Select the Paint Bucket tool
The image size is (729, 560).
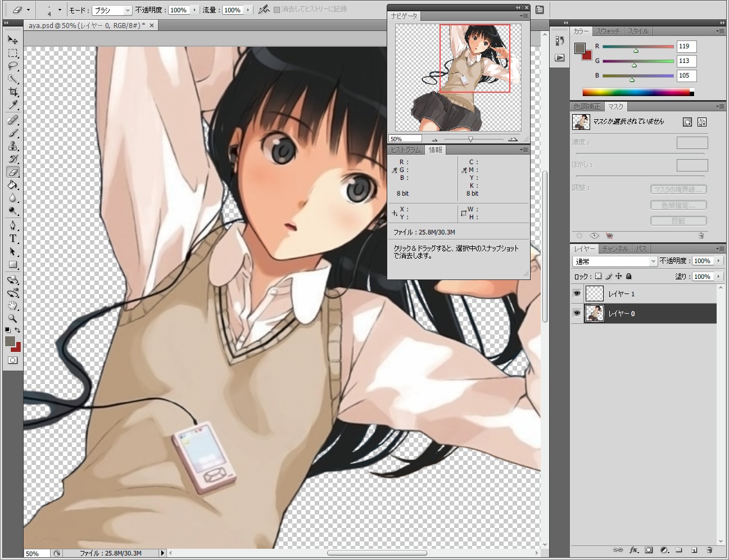(13, 185)
